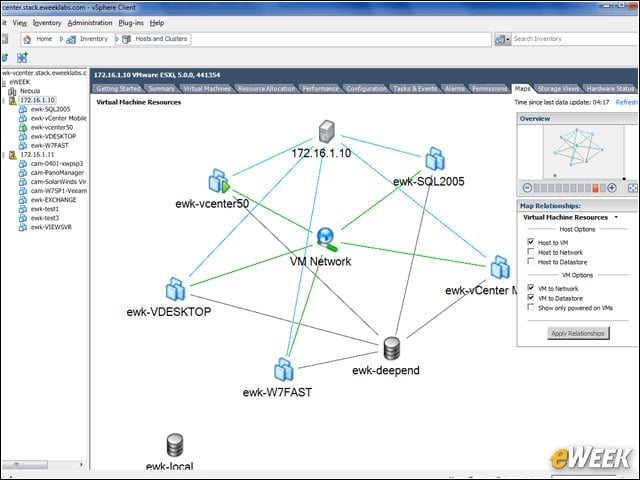
Task: Click the orange zoom level slider marker
Action: pyautogui.click(x=596, y=188)
